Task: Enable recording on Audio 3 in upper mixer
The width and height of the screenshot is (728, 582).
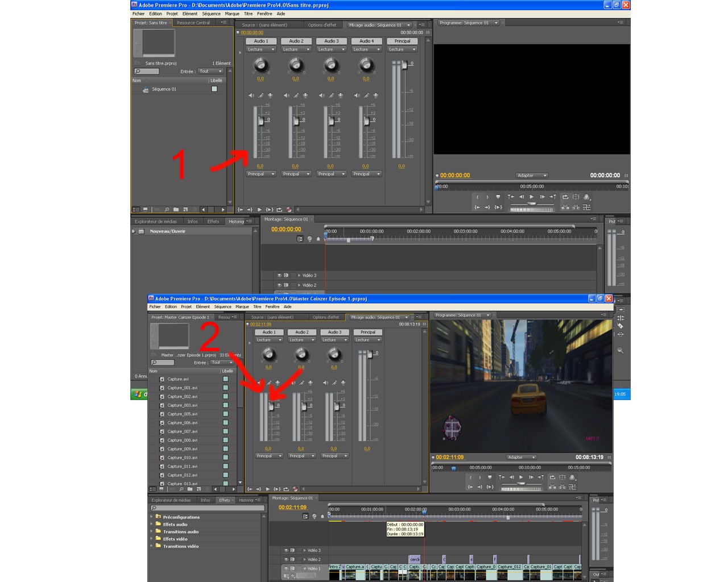Action: click(341, 95)
